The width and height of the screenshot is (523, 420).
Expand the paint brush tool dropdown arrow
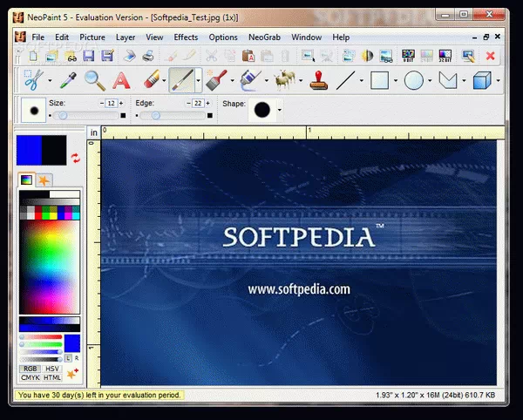click(232, 80)
